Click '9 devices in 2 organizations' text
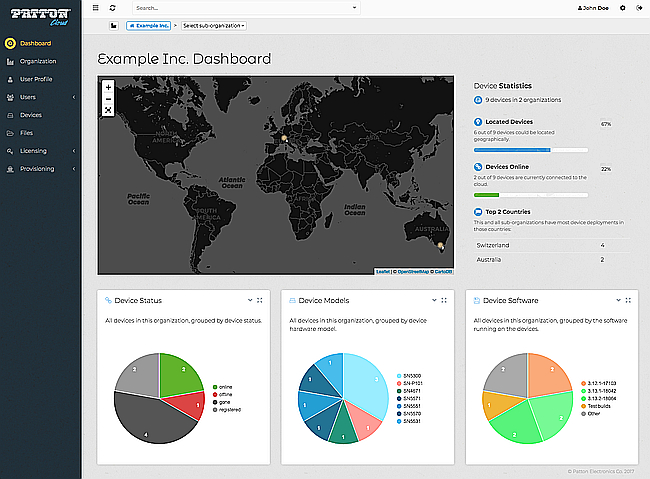Screen dimensions: 650x479 point(523,100)
